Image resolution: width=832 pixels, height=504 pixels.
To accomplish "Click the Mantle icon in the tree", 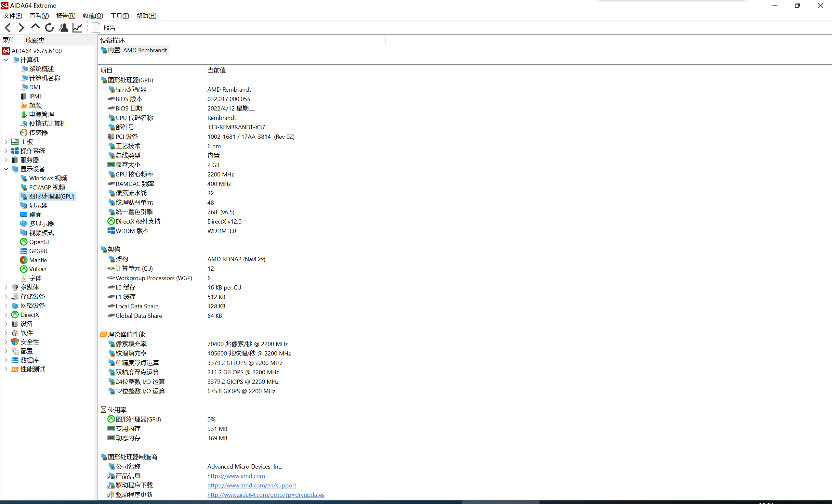I will coord(24,260).
